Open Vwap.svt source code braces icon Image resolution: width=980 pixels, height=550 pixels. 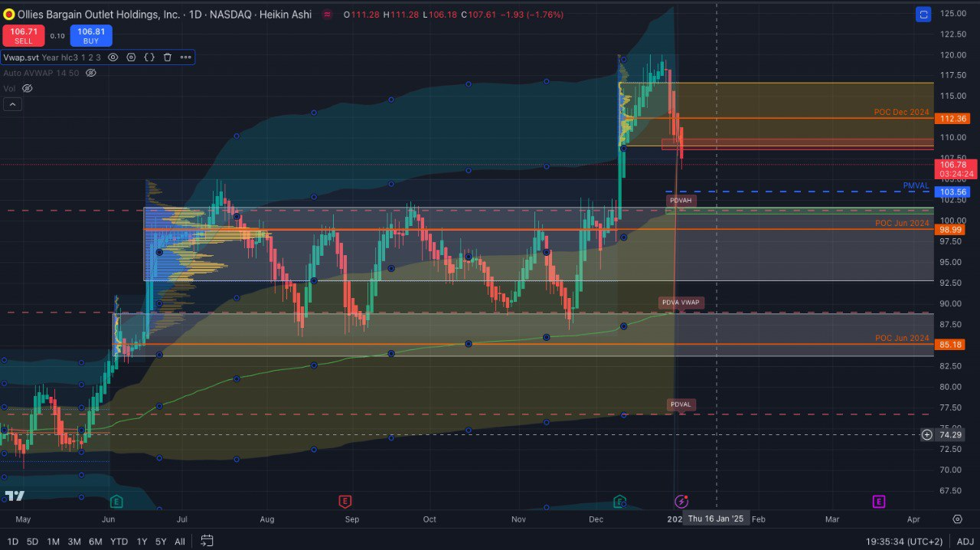(149, 57)
